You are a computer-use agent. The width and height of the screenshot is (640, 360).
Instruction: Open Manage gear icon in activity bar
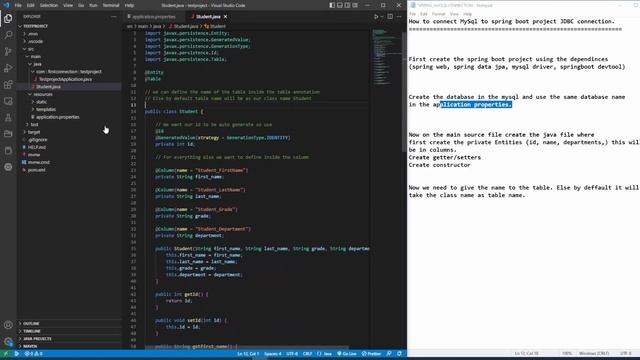[x=8, y=342]
